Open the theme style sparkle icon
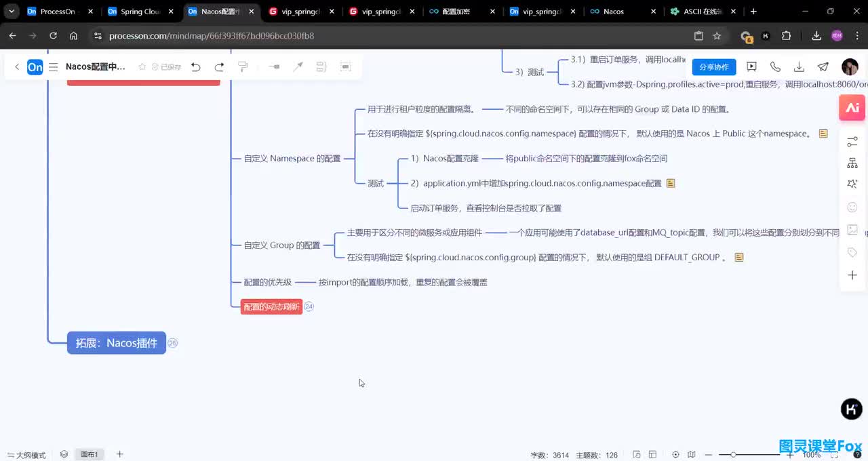The width and height of the screenshot is (868, 461). 852,184
